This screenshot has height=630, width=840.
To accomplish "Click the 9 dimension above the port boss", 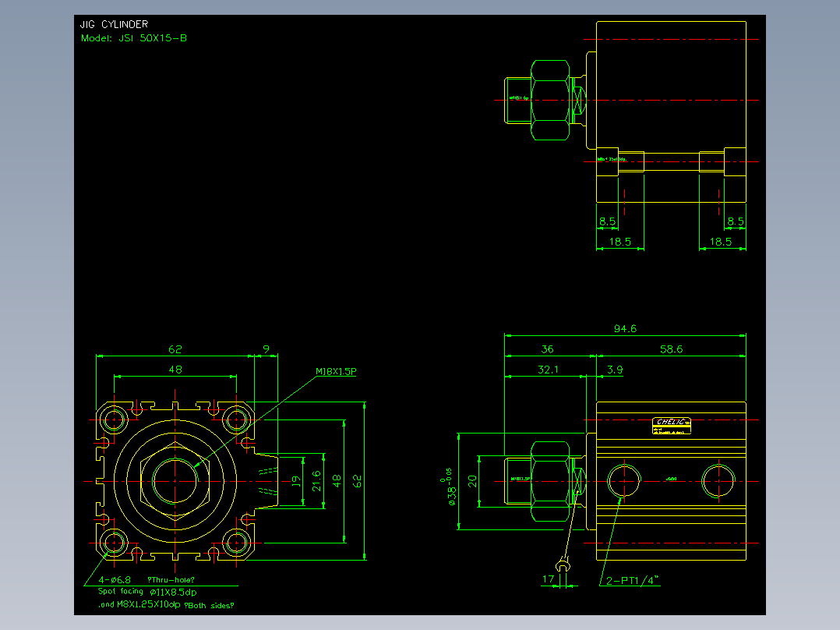I will coord(266,349).
